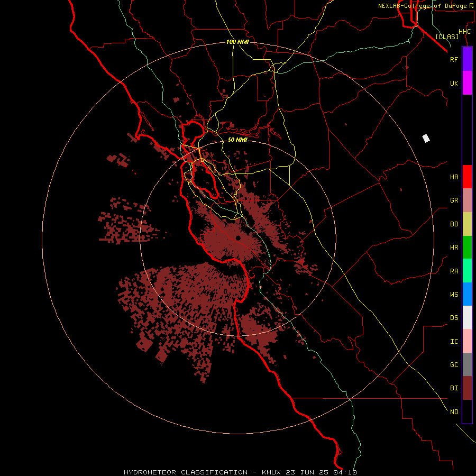Image resolution: width=476 pixels, height=476 pixels.
Task: Click the purple RF color swatch
Action: coord(467,59)
